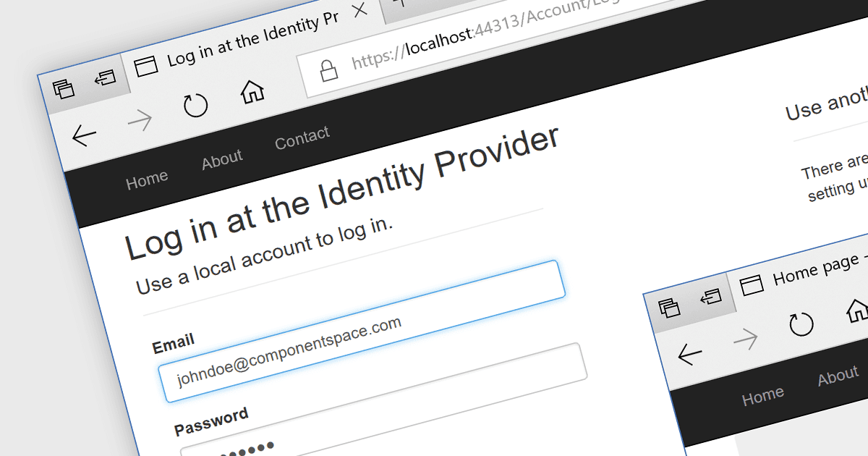Click the tabs set aside icon in Identity Provider window
Screen dimensions: 868x456
[x=64, y=88]
